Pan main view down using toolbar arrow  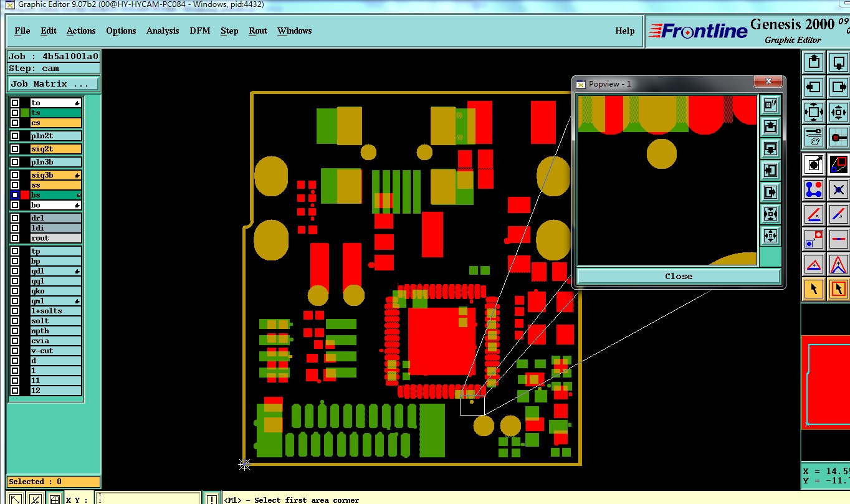pyautogui.click(x=839, y=61)
